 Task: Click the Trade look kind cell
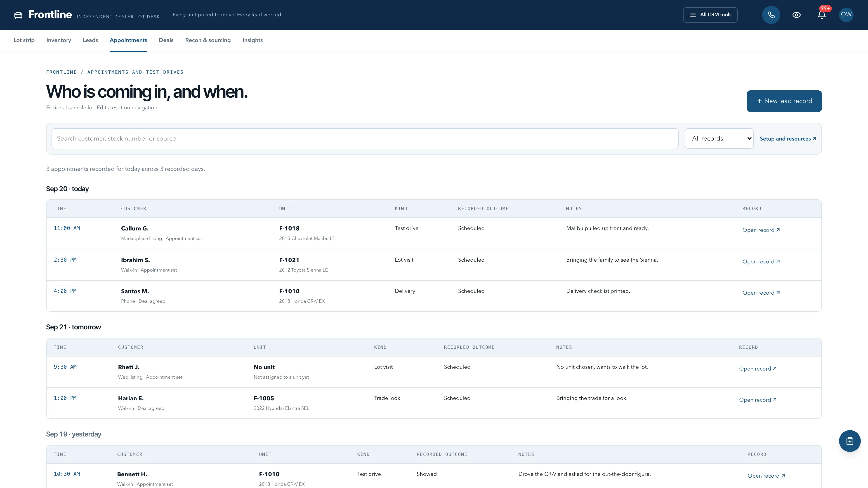[x=387, y=398]
